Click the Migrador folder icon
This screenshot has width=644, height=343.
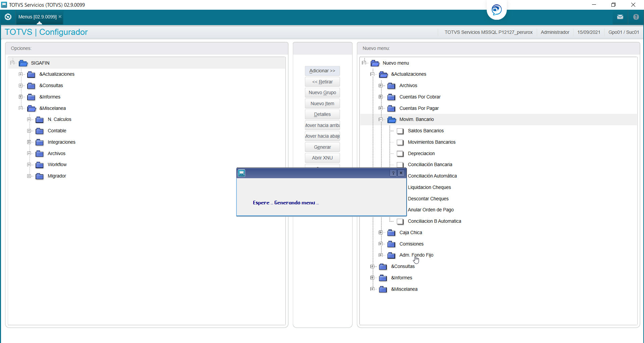coord(40,176)
